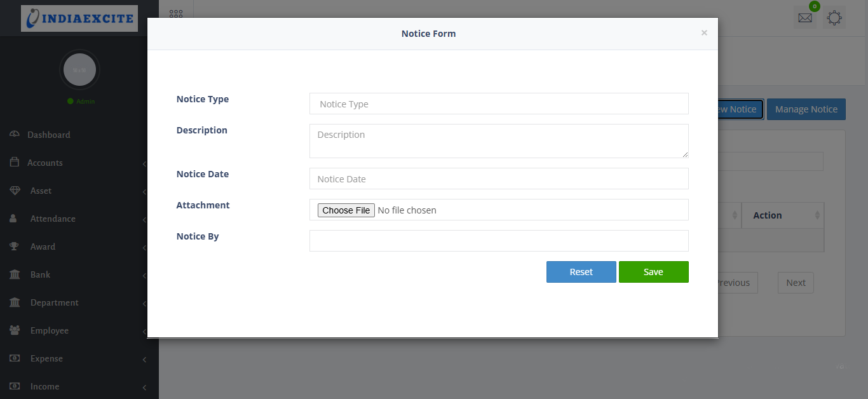
Task: Open the settings gear icon
Action: [x=834, y=18]
